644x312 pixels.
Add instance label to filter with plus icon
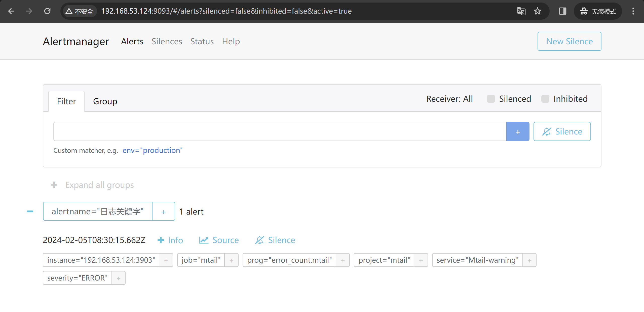coord(166,260)
